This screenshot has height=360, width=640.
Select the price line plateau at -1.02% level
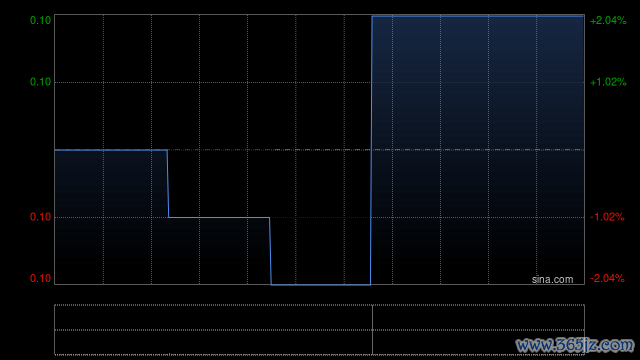click(219, 217)
